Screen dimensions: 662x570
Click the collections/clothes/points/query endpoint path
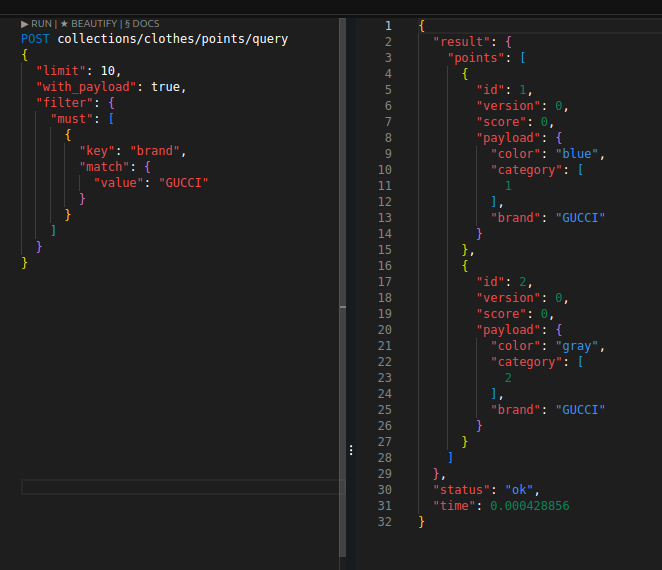pos(172,39)
